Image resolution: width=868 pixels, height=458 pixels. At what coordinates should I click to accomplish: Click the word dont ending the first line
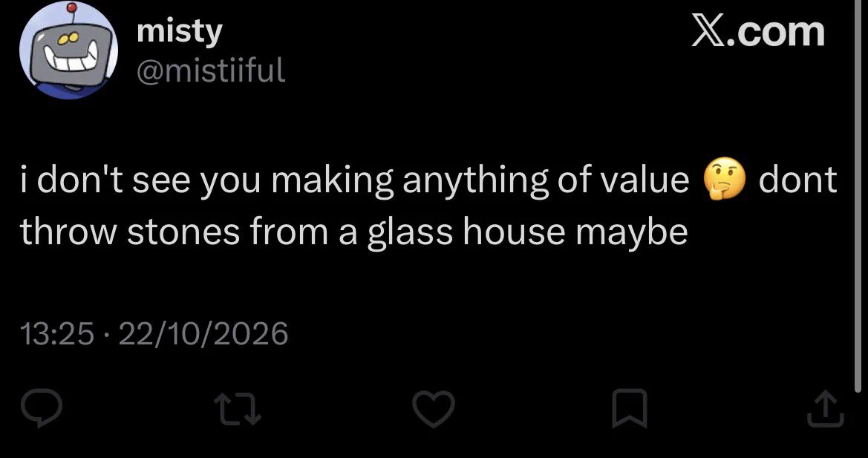(797, 180)
